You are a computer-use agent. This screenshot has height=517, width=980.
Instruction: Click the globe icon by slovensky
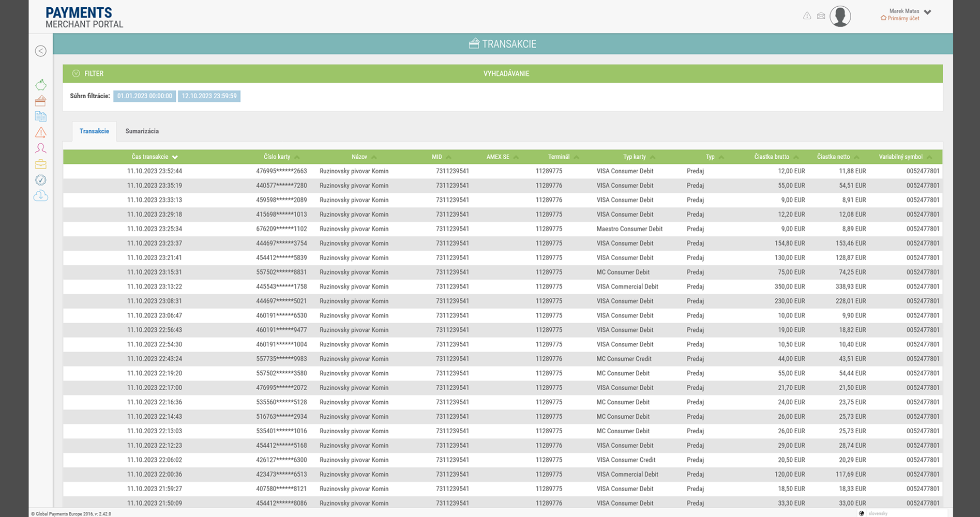[862, 513]
